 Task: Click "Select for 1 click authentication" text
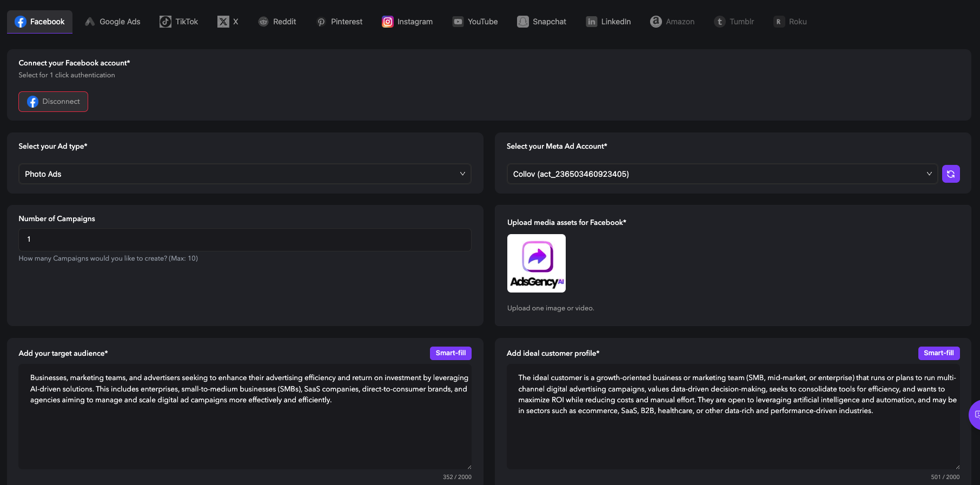67,75
